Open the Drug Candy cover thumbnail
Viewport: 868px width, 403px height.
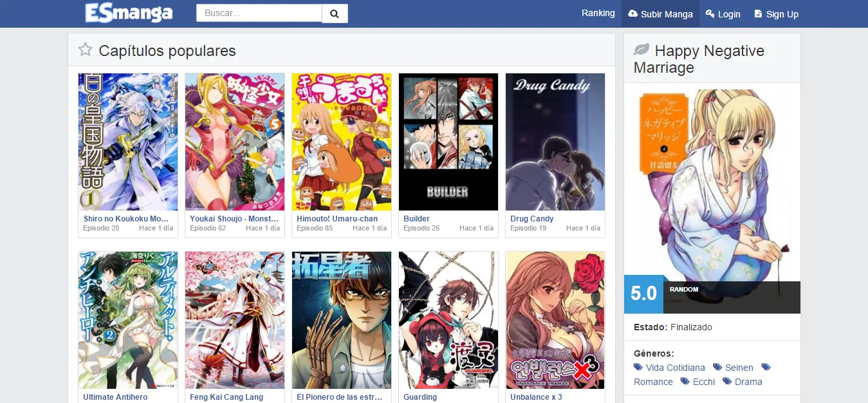click(555, 142)
